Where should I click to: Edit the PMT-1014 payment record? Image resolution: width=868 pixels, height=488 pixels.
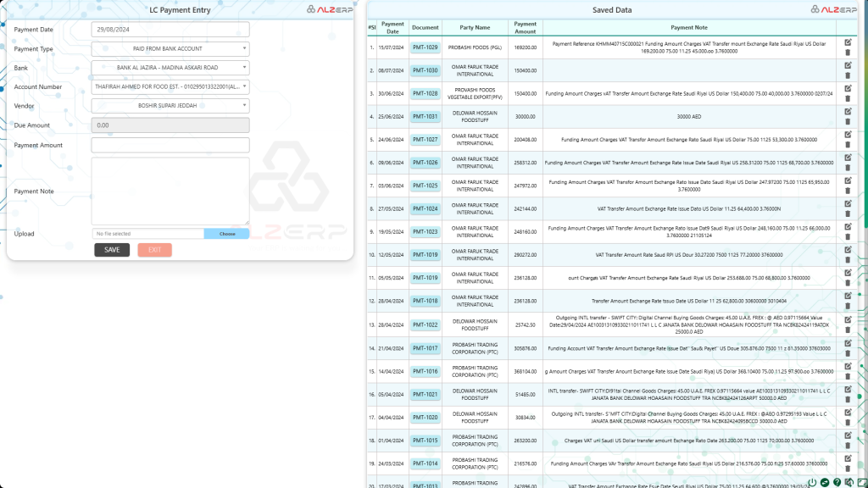848,458
